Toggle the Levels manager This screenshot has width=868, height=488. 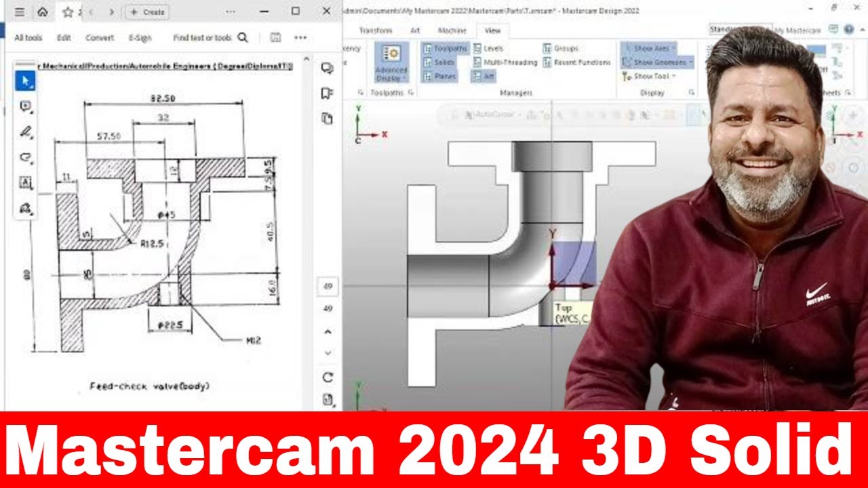[x=489, y=49]
